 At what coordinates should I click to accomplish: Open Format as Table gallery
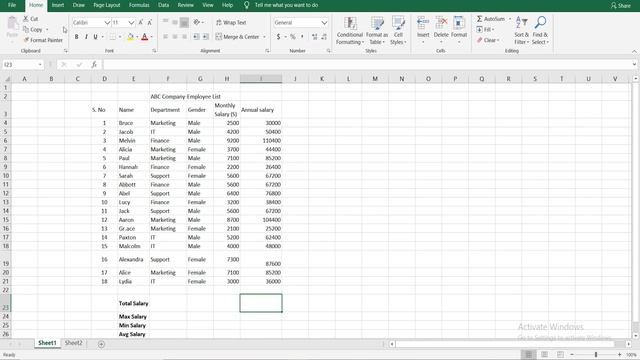point(377,31)
